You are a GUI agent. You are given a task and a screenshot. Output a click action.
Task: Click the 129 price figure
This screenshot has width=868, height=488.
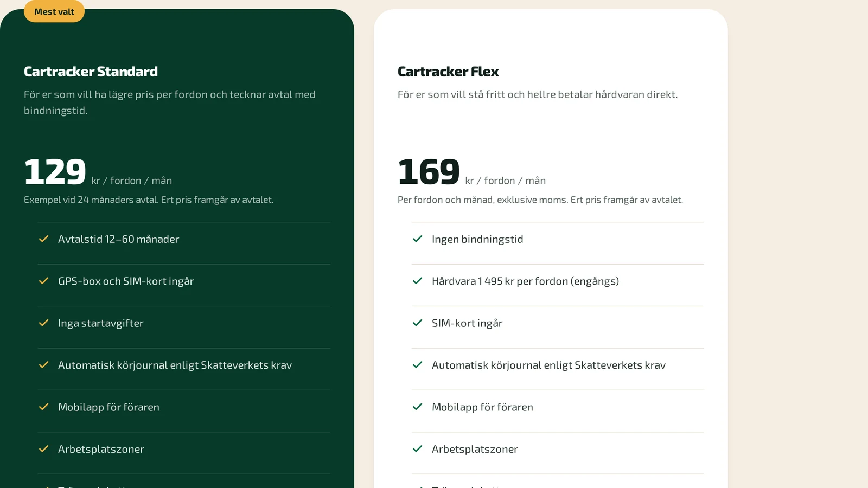click(x=55, y=172)
